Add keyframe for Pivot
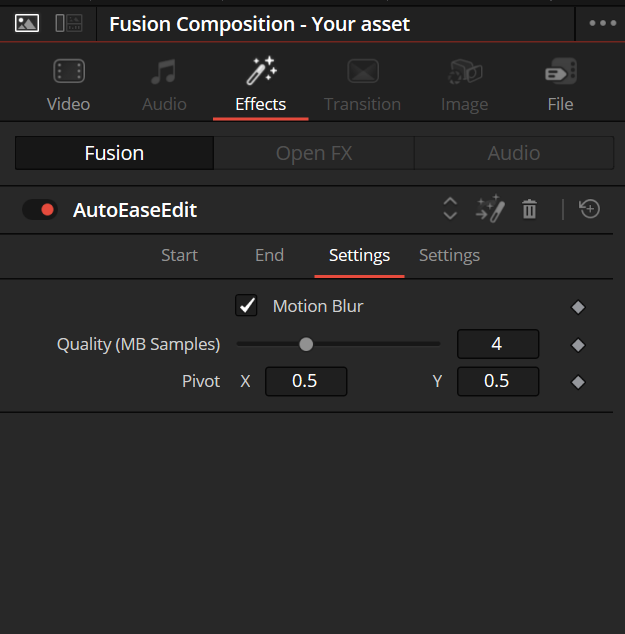 (578, 382)
